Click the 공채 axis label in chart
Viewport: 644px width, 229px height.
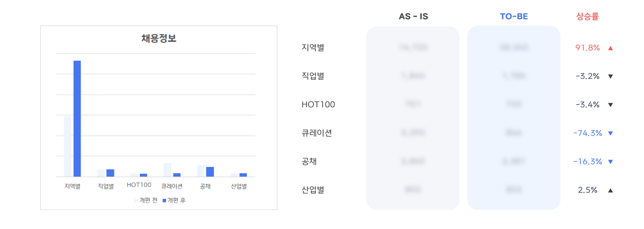[x=205, y=186]
